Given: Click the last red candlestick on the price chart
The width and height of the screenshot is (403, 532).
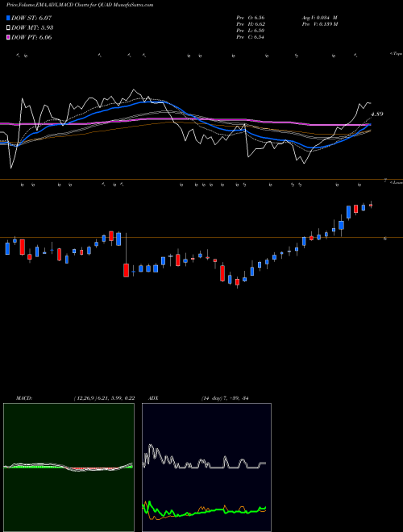Looking at the screenshot, I should [x=371, y=205].
